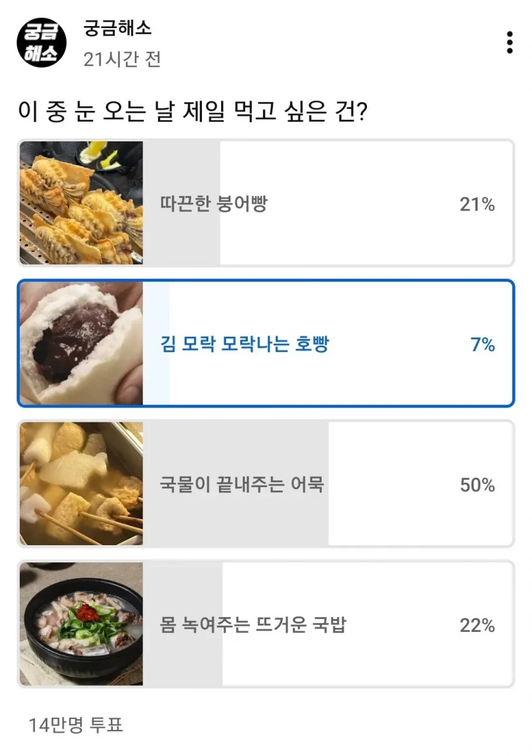Click the 붕어빵 fish-shaped pastry thumbnail
The image size is (532, 756).
point(81,203)
